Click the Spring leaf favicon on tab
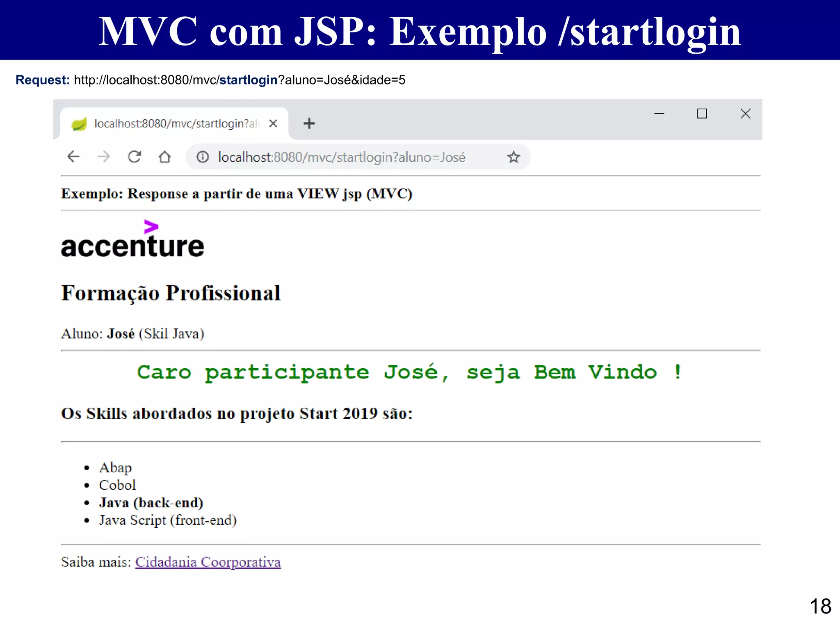Image resolution: width=840 pixels, height=630 pixels. click(x=79, y=123)
